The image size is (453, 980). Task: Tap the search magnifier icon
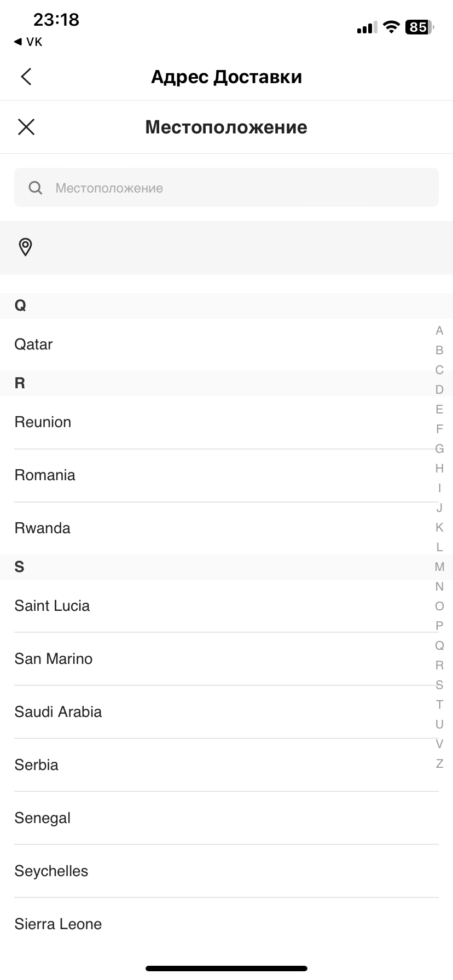tap(36, 188)
